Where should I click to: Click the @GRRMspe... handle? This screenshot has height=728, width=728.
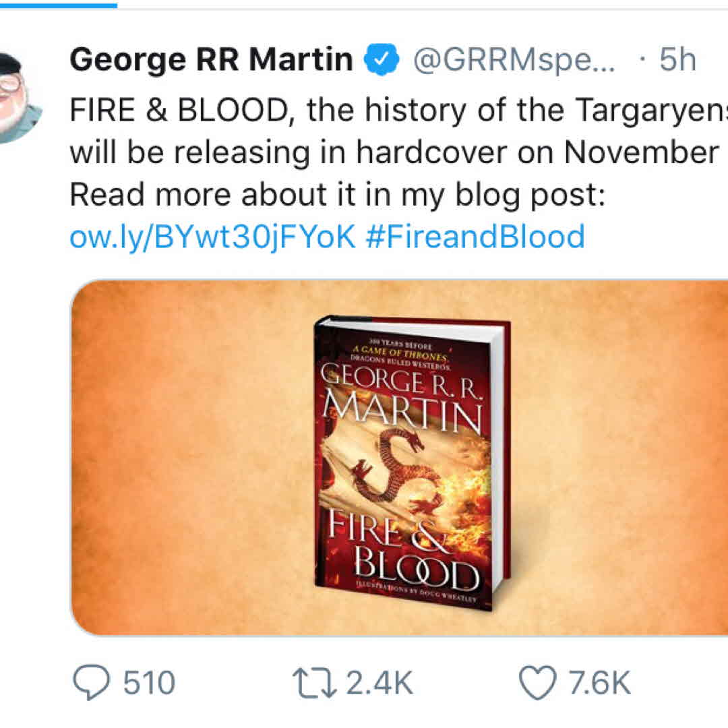point(514,61)
